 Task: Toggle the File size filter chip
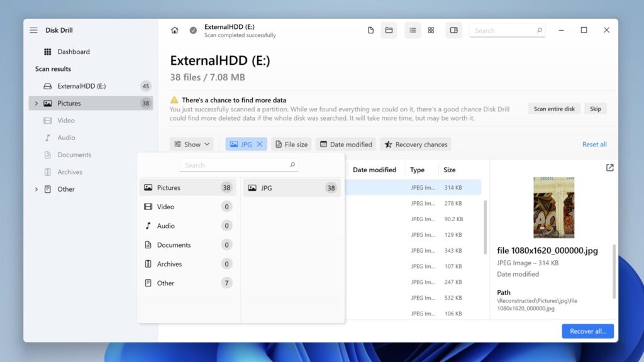291,144
